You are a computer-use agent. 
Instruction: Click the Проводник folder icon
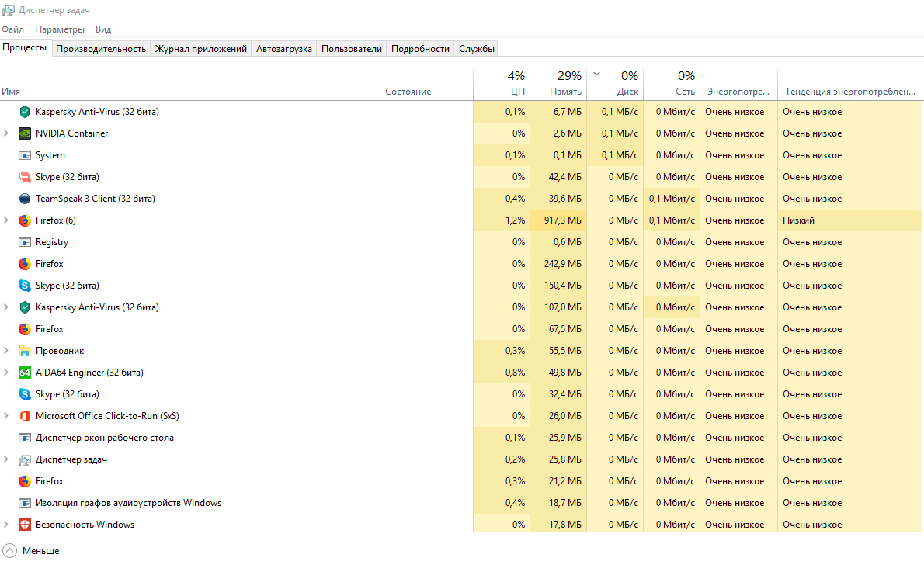pos(24,351)
